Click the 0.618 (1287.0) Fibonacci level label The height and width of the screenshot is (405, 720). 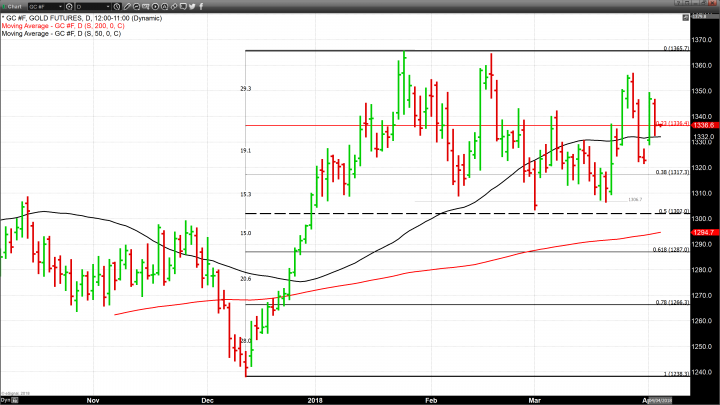tap(671, 250)
